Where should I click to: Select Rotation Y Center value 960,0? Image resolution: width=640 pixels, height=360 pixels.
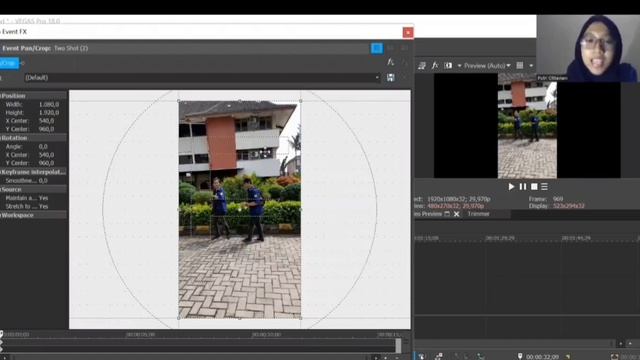click(46, 163)
